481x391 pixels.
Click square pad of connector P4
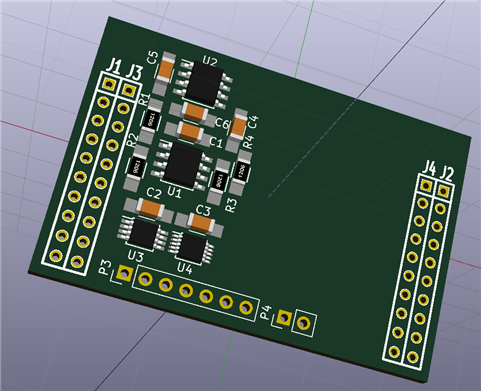pos(284,318)
